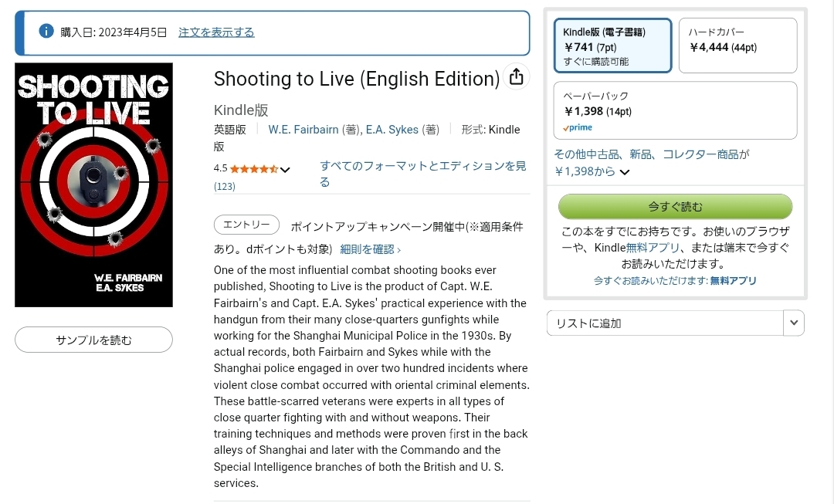Select the Kindle版 format option
Image resolution: width=834 pixels, height=504 pixels.
pos(612,46)
